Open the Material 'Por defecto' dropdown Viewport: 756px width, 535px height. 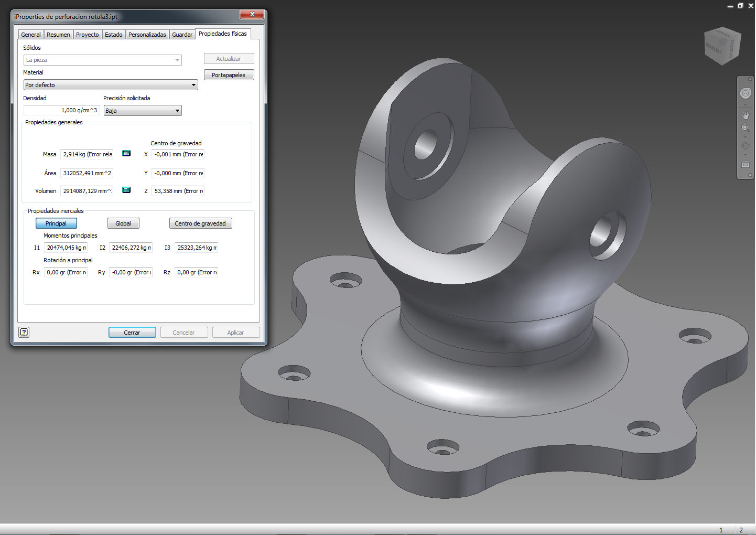pyautogui.click(x=111, y=85)
